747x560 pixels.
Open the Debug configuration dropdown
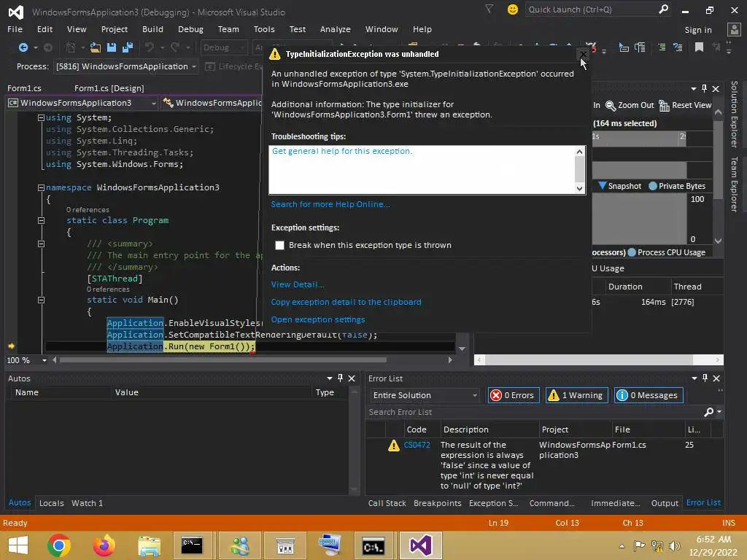pos(223,47)
